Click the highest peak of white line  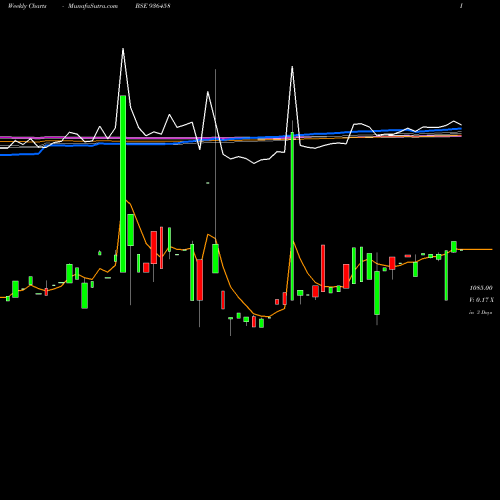[123, 49]
